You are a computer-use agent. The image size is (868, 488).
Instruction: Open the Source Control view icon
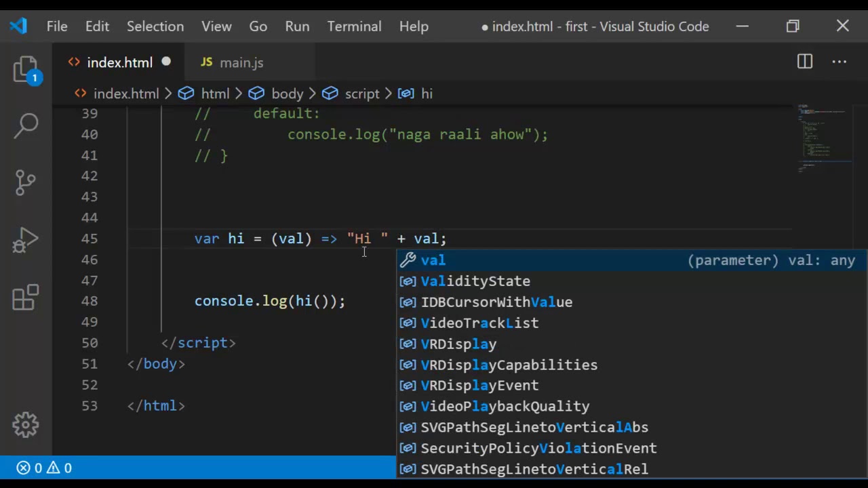click(x=26, y=182)
